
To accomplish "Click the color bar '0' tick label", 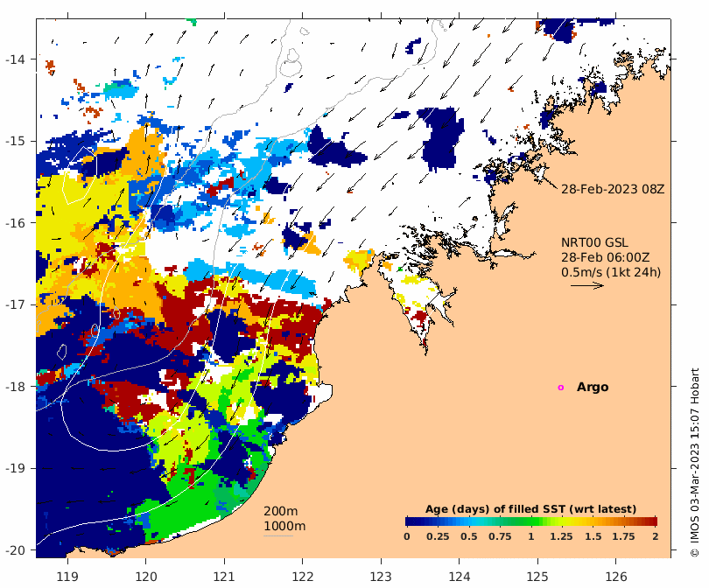I will [x=407, y=536].
